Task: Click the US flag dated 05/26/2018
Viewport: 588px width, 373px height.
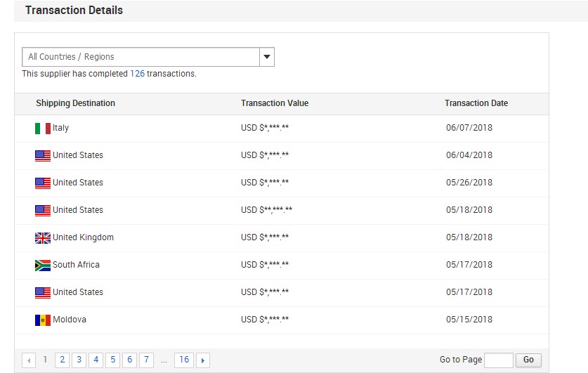Action: pos(43,183)
